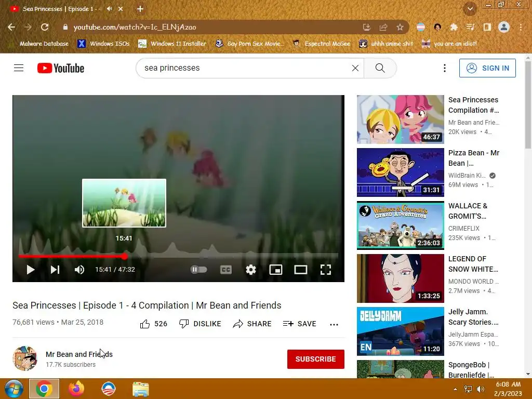Close the Sea Princesses tab
Screen dimensions: 532x399
[121, 9]
